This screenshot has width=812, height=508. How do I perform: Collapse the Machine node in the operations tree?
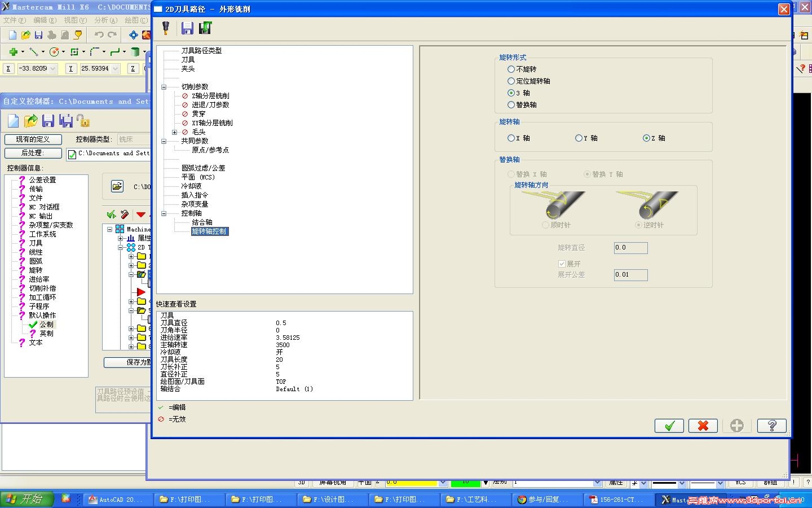coord(110,229)
